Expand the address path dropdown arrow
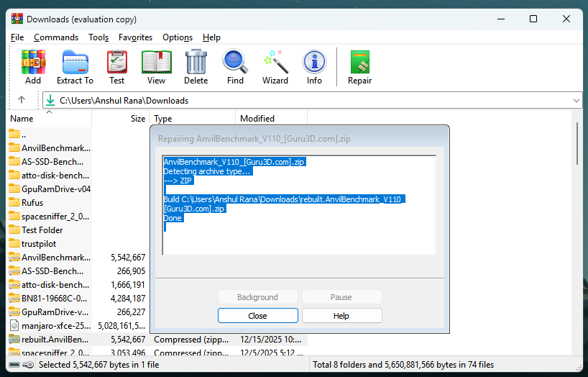Image resolution: width=588 pixels, height=377 pixels. (x=576, y=101)
